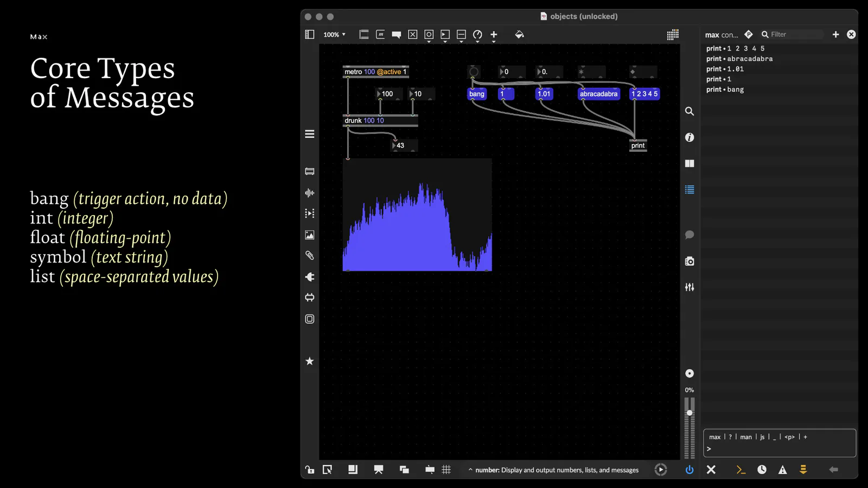This screenshot has width=868, height=488.
Task: Expand the dial object palette dropdown
Action: pos(477,36)
